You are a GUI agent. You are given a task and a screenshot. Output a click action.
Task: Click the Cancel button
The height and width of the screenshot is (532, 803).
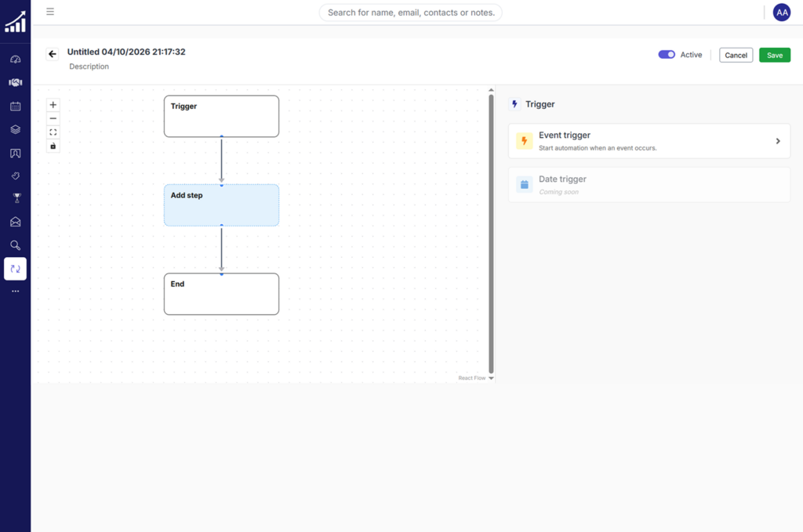(736, 55)
